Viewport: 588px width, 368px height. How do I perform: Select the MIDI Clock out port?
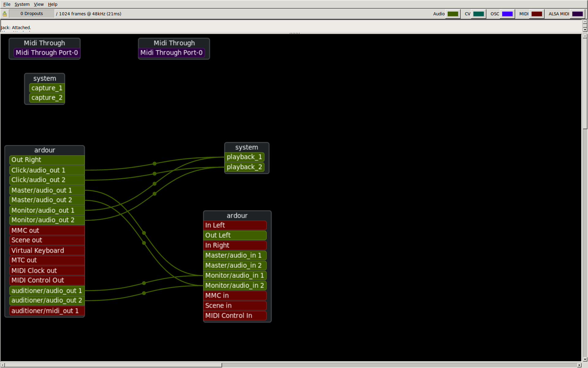coord(47,271)
